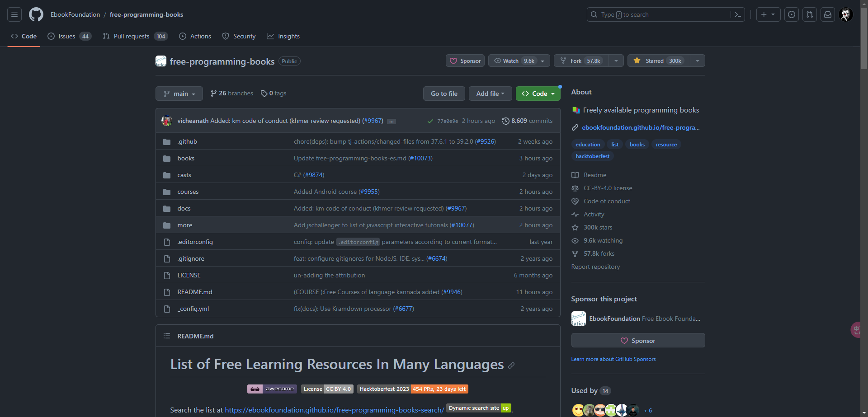Open the notifications inbox icon
This screenshot has height=417, width=868.
[827, 14]
